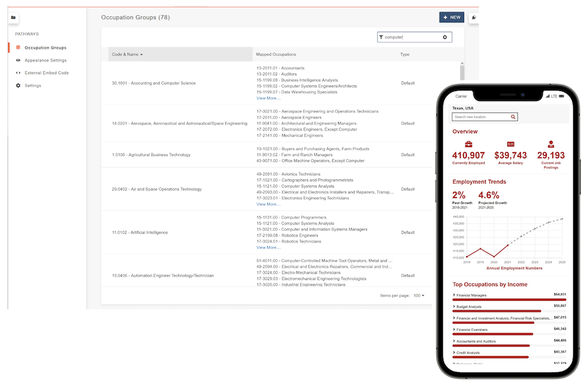Click the funnel filter icon in the filter box

[x=381, y=37]
